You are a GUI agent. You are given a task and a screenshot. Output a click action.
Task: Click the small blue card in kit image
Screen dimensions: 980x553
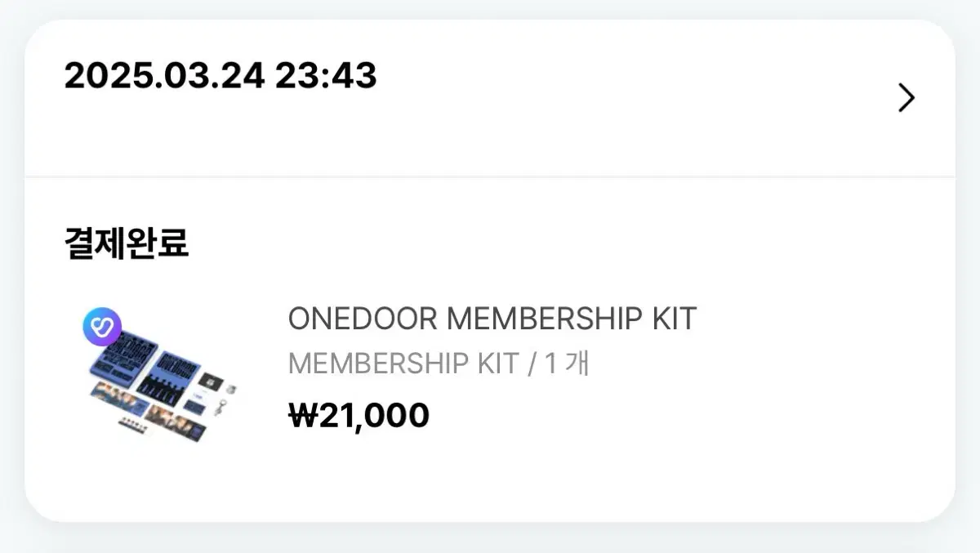[x=194, y=408]
